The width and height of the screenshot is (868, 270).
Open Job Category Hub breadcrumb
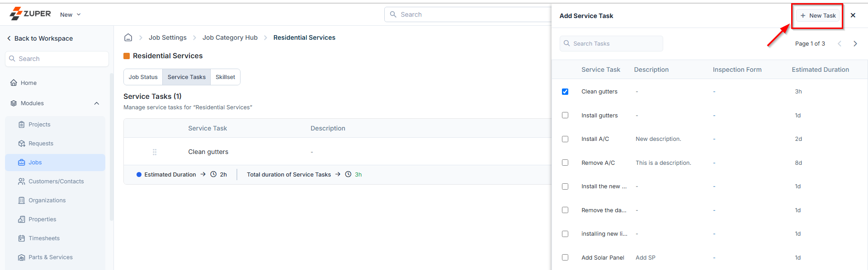point(230,37)
